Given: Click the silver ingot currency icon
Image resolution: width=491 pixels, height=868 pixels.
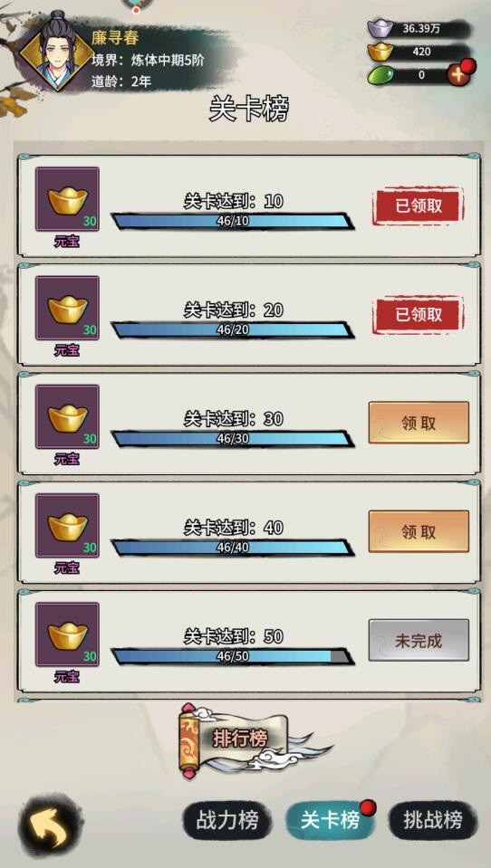Looking at the screenshot, I should tap(380, 28).
